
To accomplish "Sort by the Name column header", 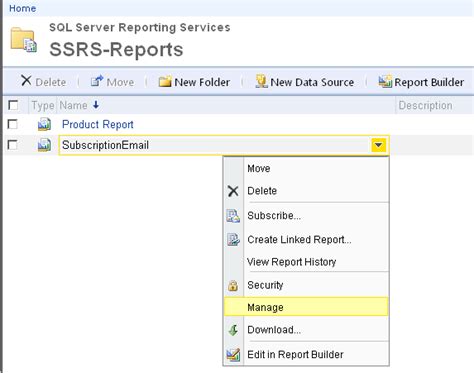I will coord(73,105).
